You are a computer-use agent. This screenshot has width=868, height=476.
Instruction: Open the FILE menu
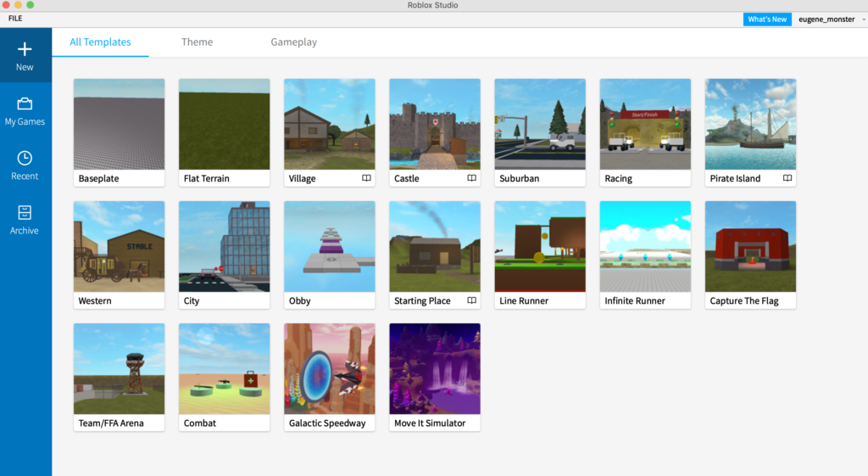click(x=15, y=19)
